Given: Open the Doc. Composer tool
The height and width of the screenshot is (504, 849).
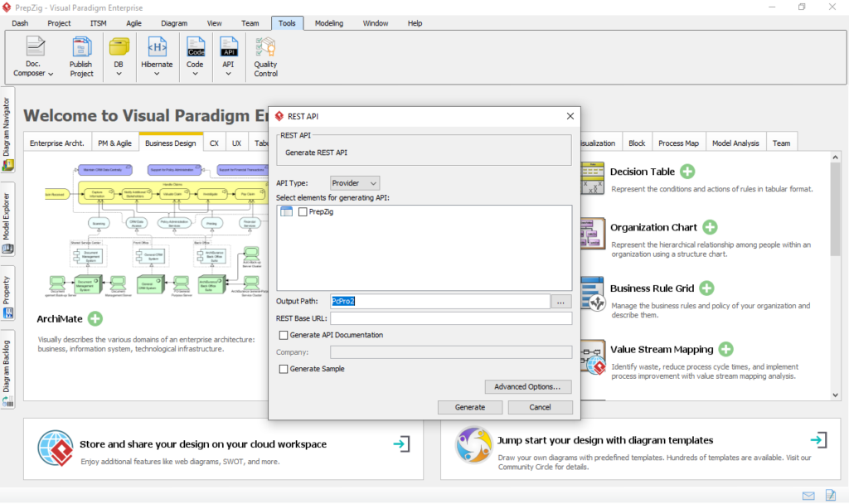Looking at the screenshot, I should coord(33,56).
